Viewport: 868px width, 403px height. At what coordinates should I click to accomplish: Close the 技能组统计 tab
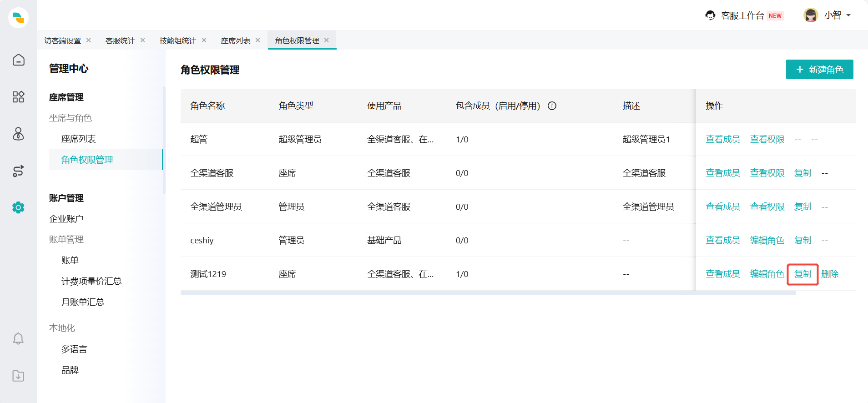click(204, 40)
